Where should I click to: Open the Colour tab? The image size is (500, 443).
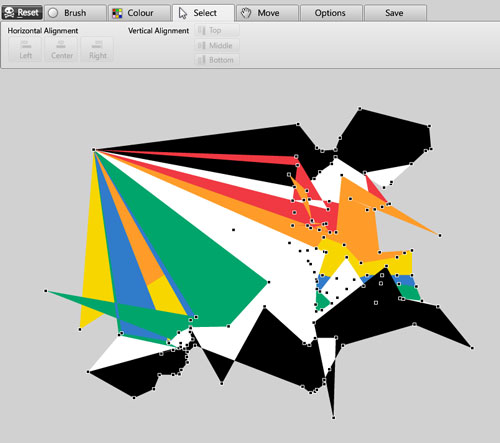tap(140, 13)
